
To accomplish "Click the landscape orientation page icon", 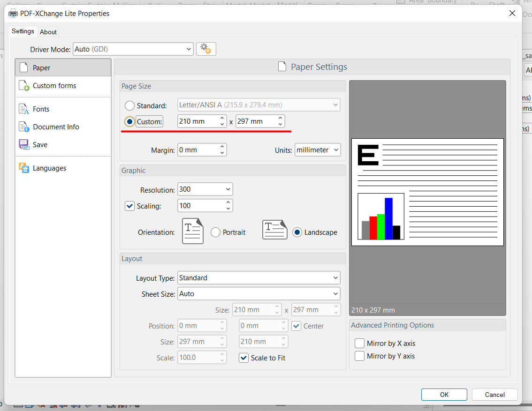I will click(275, 230).
